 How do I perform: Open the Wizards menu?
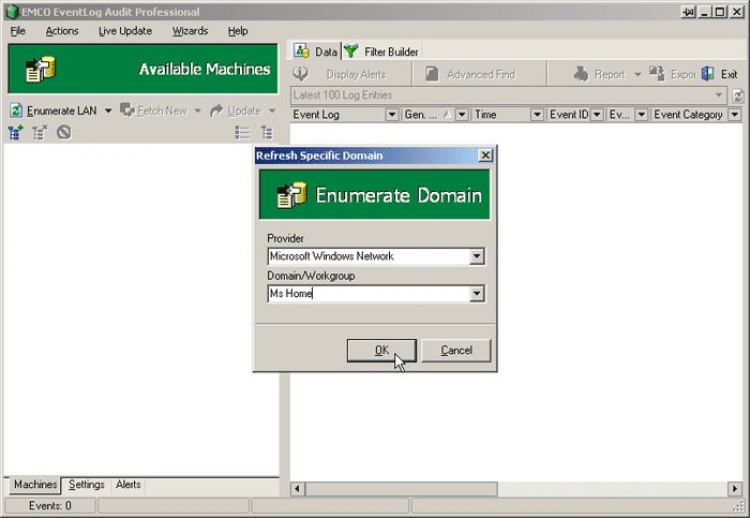pos(190,31)
